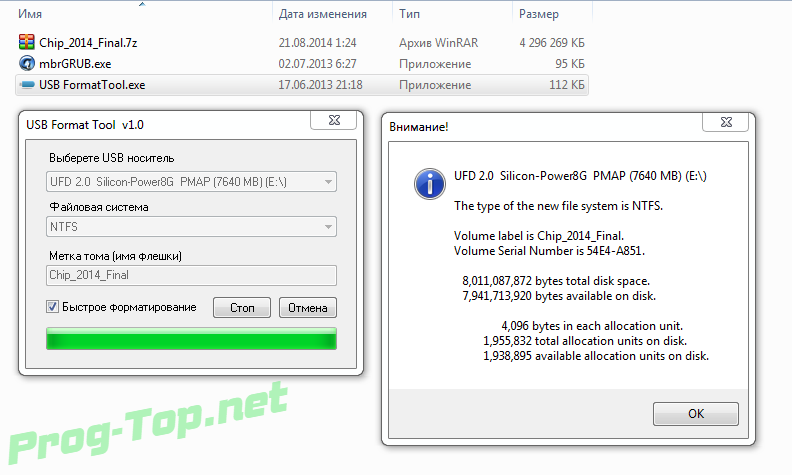This screenshot has width=792, height=475.
Task: Click the USB FormatTool.exe file icon
Action: tap(27, 85)
